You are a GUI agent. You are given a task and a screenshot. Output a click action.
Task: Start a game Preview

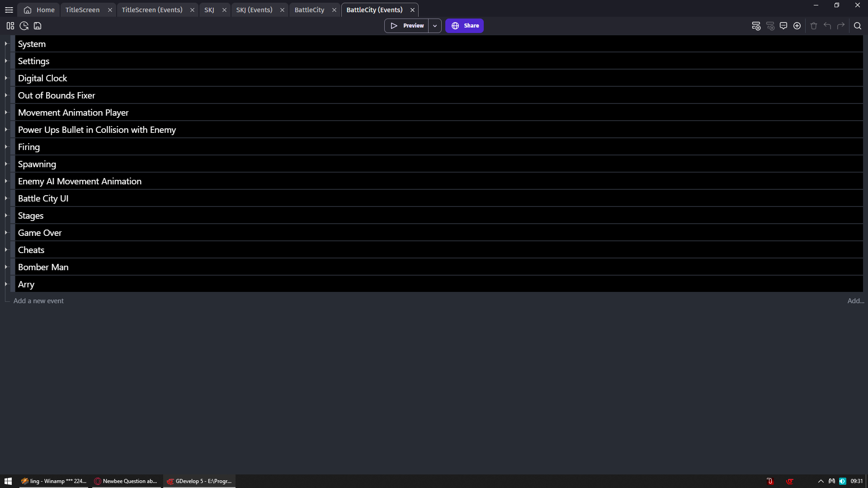407,25
